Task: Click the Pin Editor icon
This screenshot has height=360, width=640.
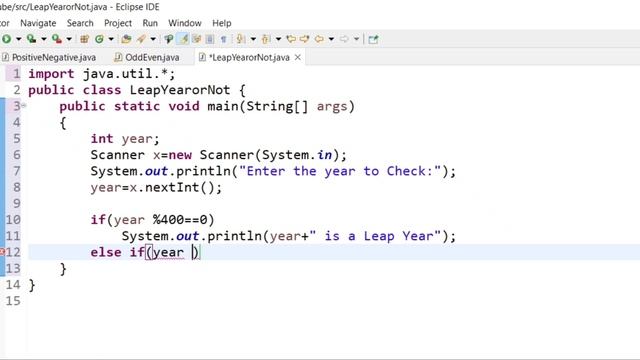Action: 373,39
